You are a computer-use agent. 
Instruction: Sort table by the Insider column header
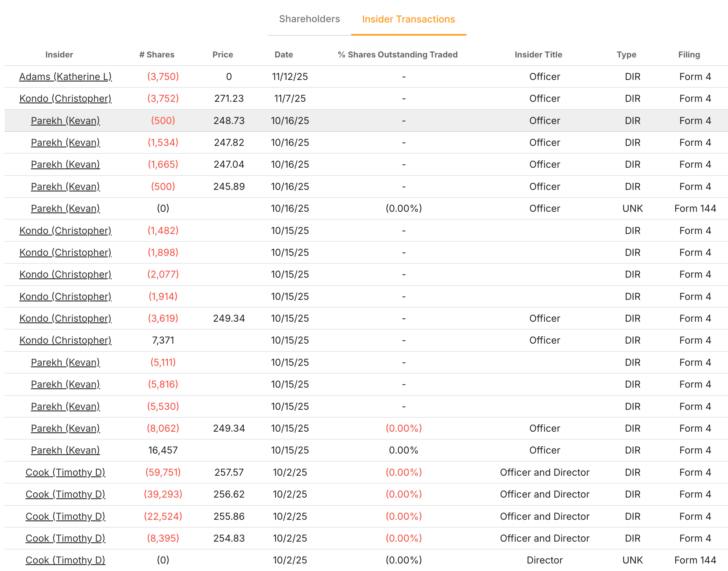59,54
